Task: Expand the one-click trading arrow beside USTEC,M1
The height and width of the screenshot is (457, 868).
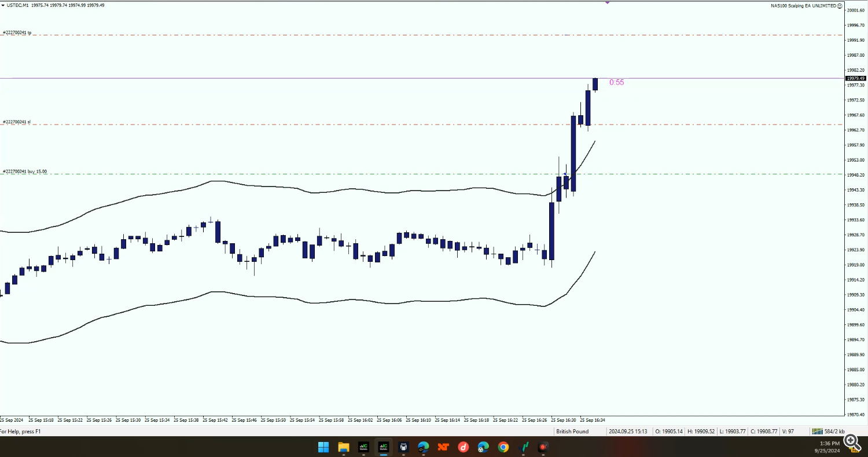Action: (x=3, y=5)
